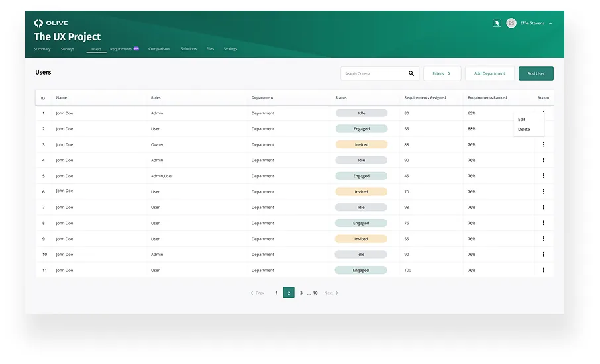Click the Engaged status badge in row 2
The height and width of the screenshot is (364, 600).
pos(362,129)
